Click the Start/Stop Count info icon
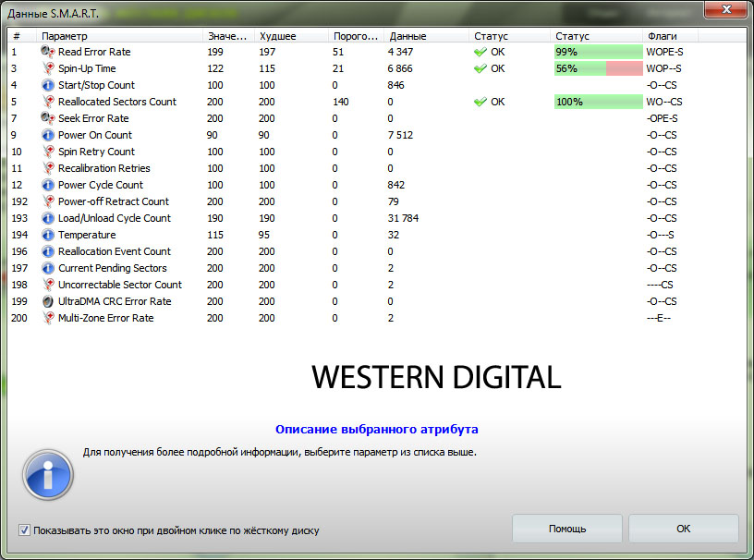This screenshot has width=754, height=560. point(48,85)
